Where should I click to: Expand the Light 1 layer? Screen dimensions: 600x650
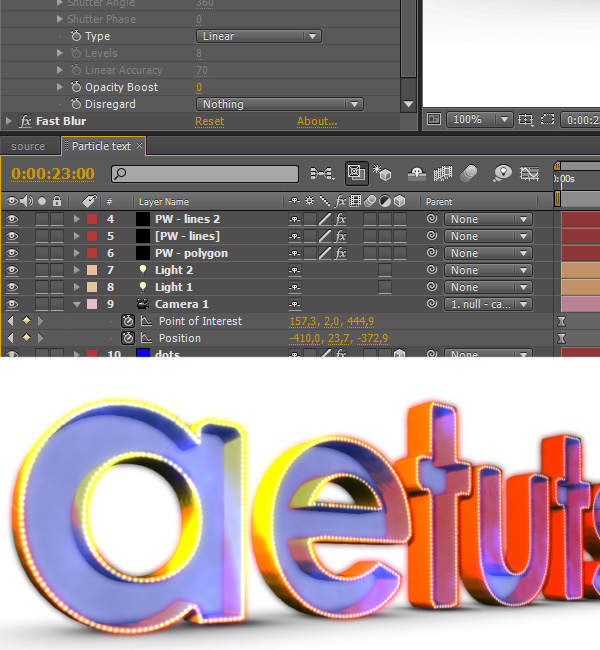(76, 287)
